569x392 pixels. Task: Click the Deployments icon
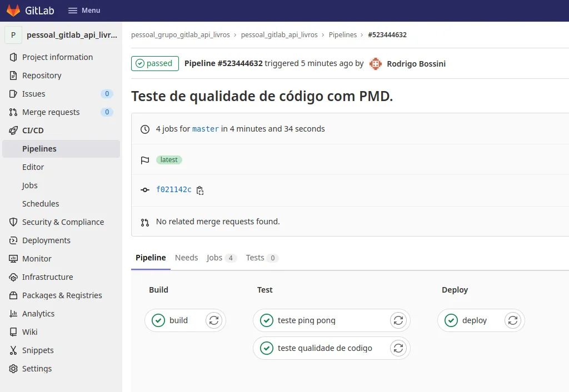[13, 240]
